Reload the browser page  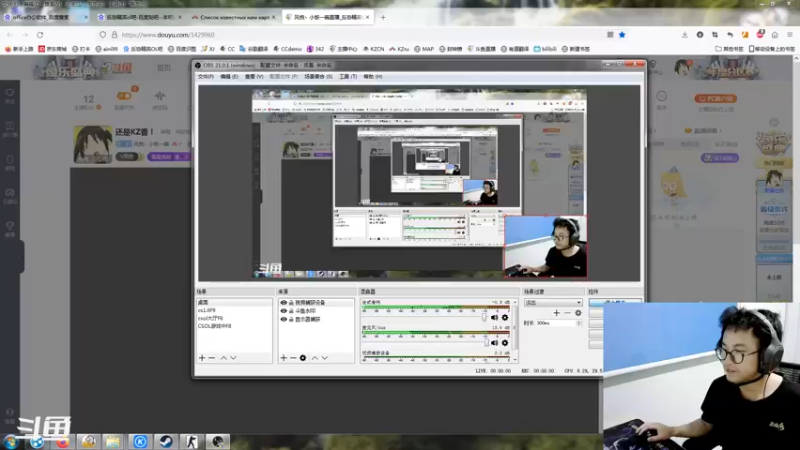point(40,35)
